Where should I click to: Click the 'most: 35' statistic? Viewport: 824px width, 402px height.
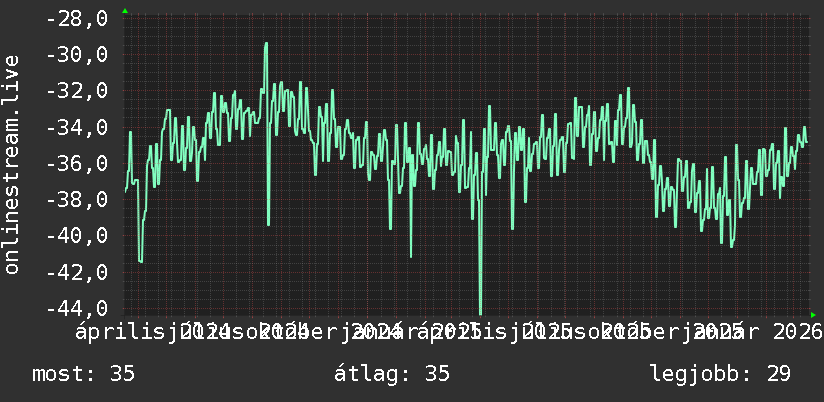[84, 374]
